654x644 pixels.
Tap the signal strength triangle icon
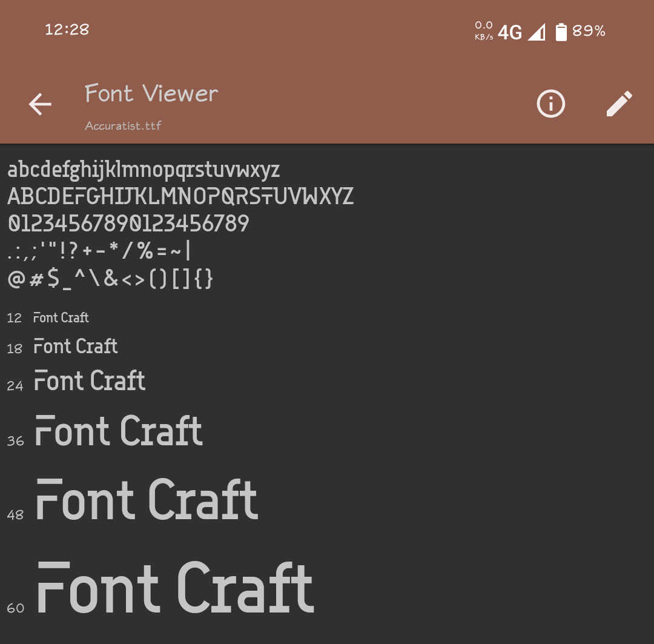pos(537,33)
